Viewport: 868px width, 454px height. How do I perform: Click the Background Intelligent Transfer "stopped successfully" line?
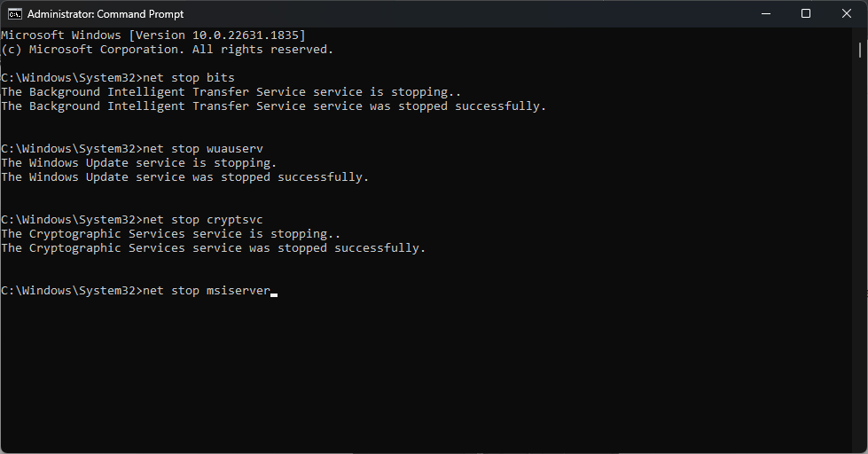tap(274, 106)
